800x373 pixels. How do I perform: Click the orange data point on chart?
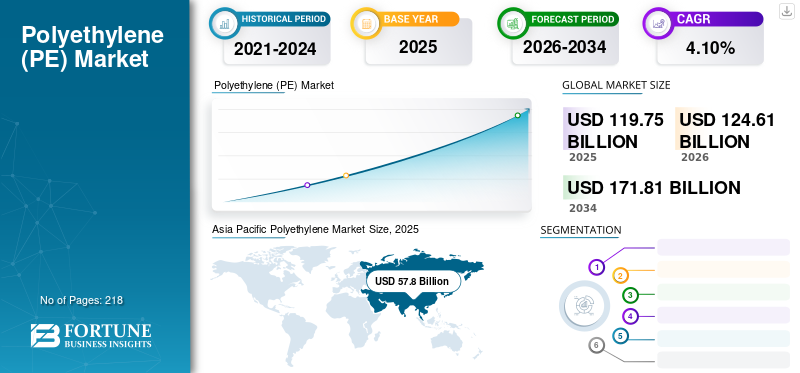346,176
